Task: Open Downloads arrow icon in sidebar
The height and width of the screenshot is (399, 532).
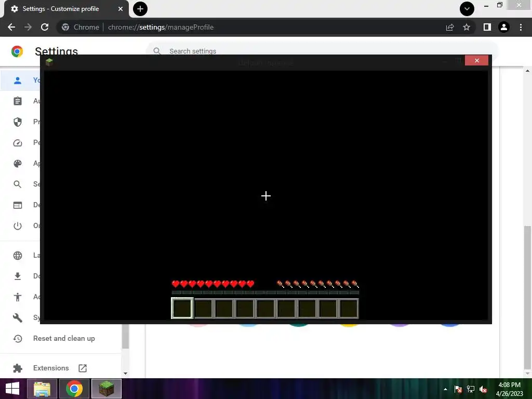Action: [x=18, y=276]
